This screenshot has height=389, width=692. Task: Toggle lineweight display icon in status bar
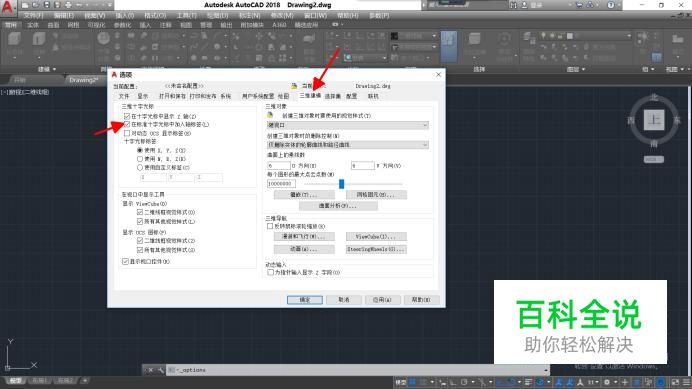[x=528, y=382]
